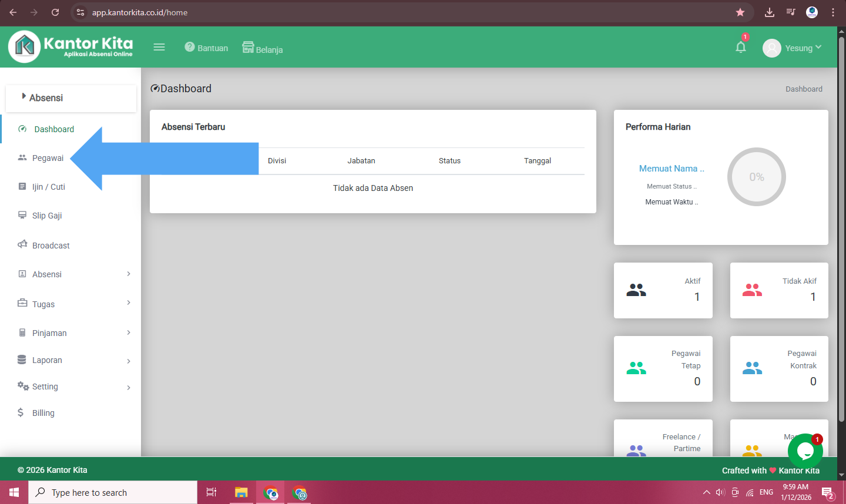Open the Yesung user profile dropdown
Viewport: 846px width, 504px height.
pyautogui.click(x=792, y=48)
